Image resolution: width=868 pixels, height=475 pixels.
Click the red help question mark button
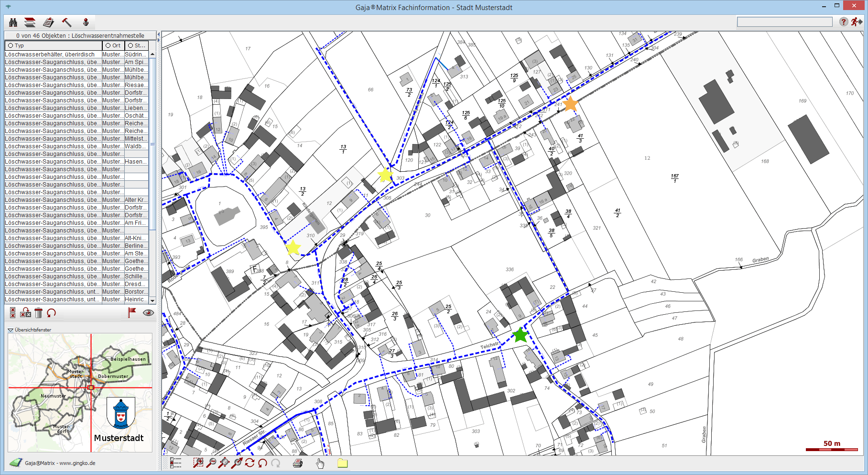[844, 22]
